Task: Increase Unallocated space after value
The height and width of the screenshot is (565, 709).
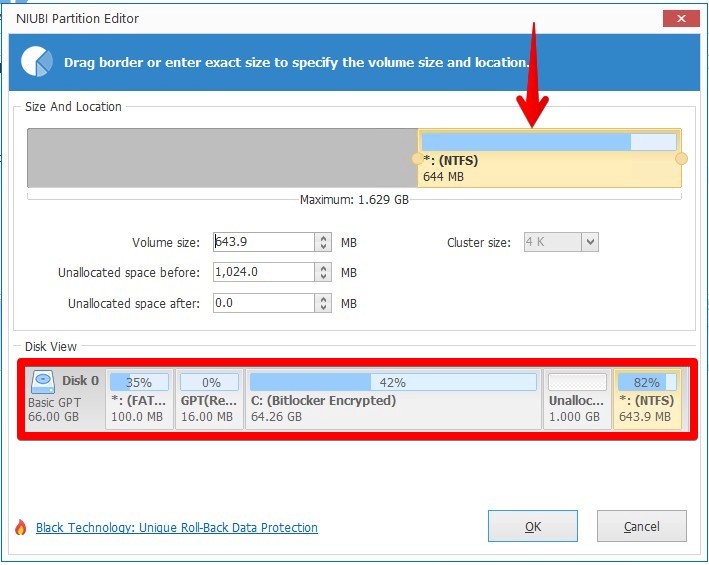Action: (323, 299)
